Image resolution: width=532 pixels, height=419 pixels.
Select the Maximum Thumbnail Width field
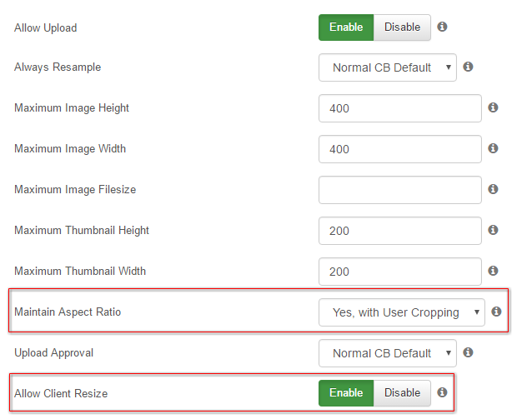(400, 272)
